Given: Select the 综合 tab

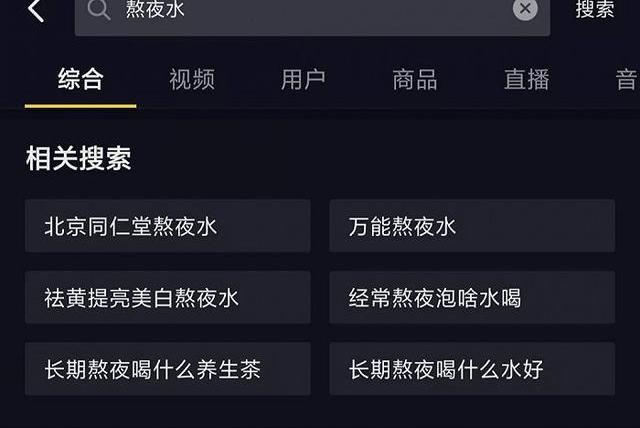Looking at the screenshot, I should point(81,80).
